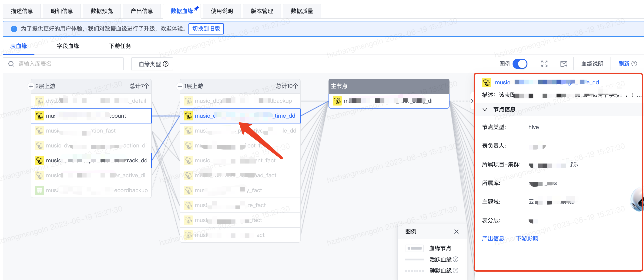Click the info icon in the upgrade notice banner

click(14, 29)
